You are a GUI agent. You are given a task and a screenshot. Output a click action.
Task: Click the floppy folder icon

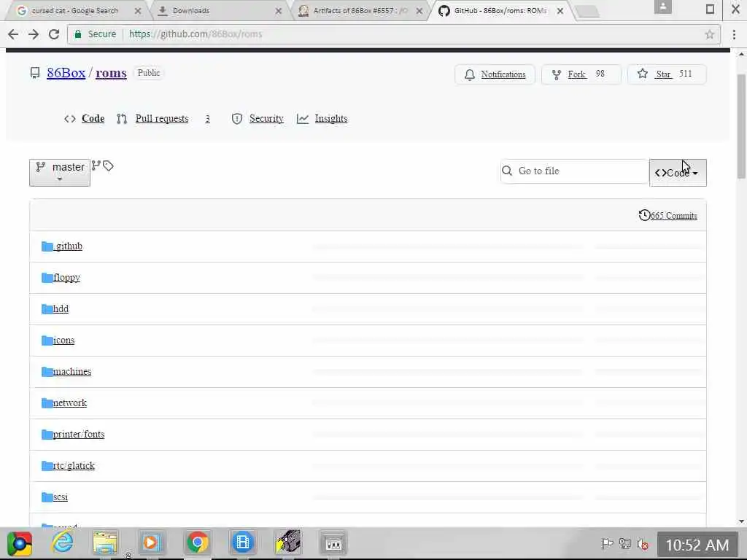(x=47, y=278)
